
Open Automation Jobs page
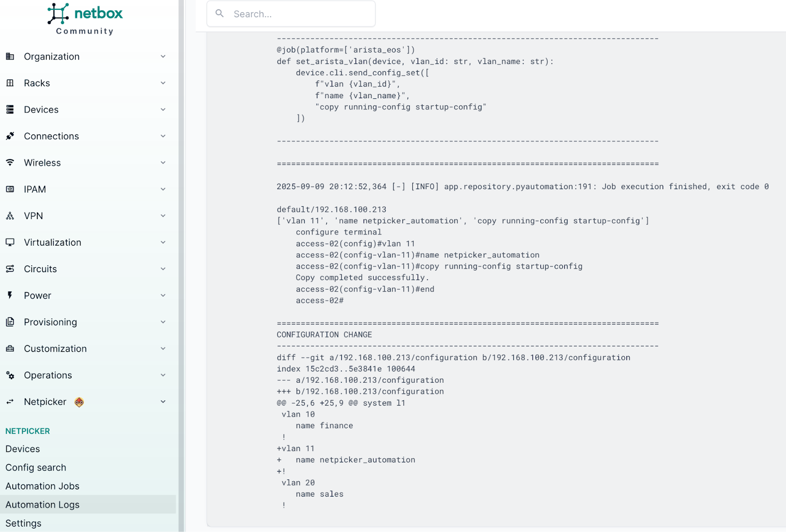[42, 486]
